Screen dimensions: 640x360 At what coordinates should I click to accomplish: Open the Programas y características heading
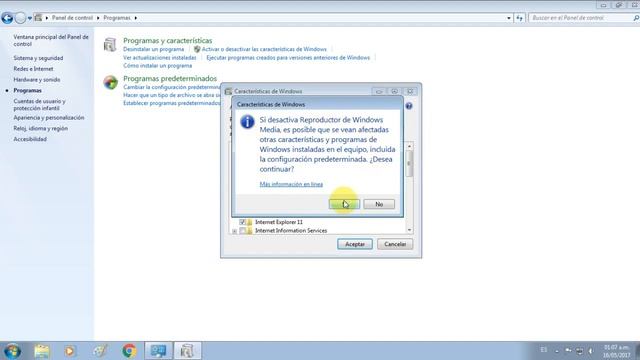[x=167, y=40]
